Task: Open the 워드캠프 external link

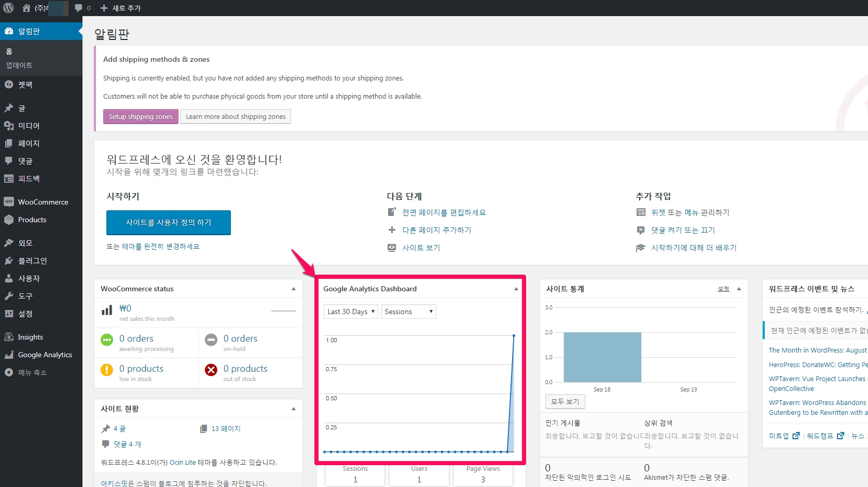Action: click(x=825, y=436)
